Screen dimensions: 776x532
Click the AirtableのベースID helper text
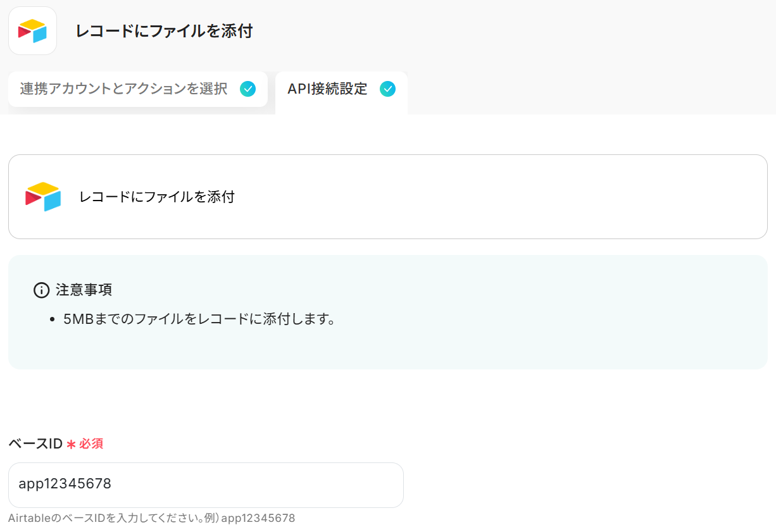[114, 518]
